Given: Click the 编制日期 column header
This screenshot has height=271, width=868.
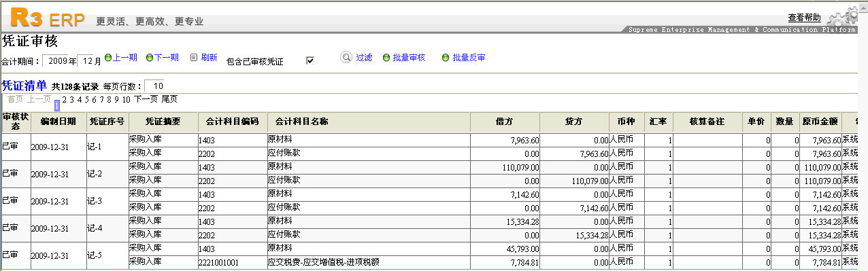Looking at the screenshot, I should [59, 122].
